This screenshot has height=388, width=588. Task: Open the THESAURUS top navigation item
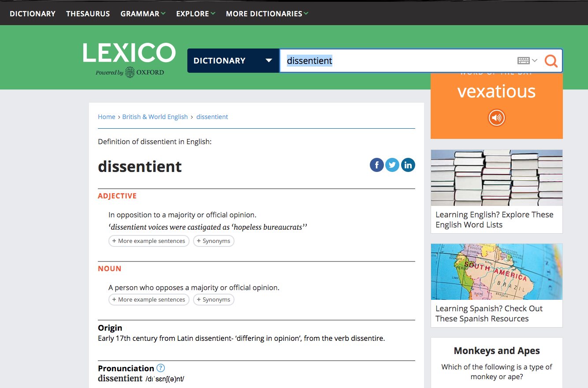point(88,14)
